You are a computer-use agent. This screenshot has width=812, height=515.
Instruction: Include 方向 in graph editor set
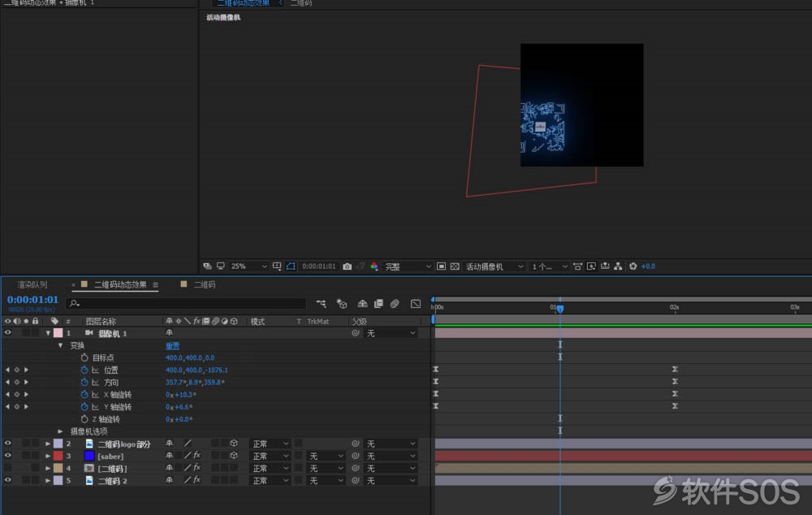pos(95,383)
